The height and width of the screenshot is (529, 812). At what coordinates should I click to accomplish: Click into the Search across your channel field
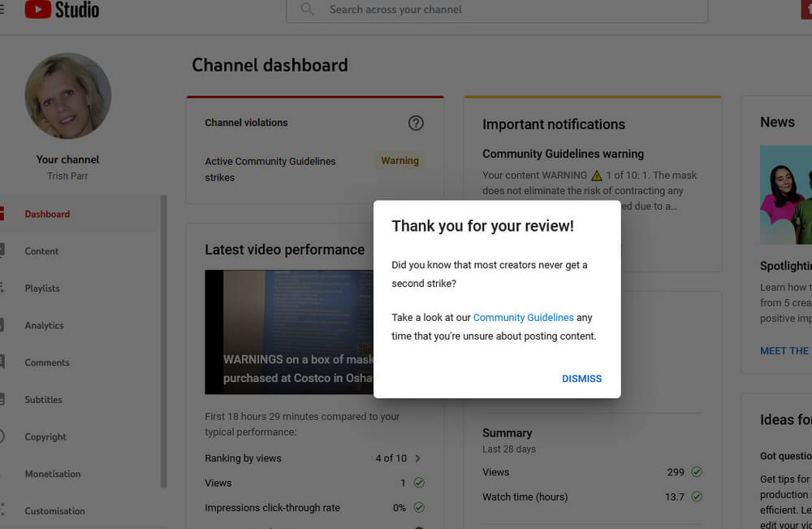coord(497,10)
